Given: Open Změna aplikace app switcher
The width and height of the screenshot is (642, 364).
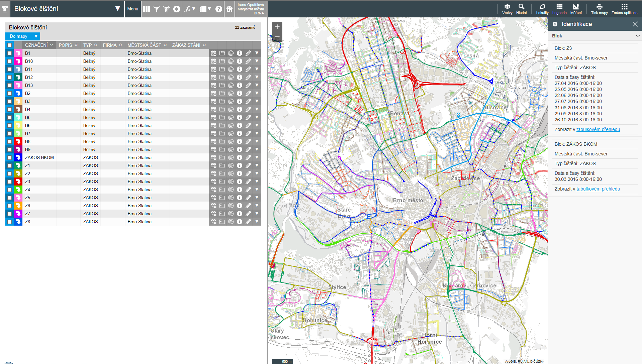Looking at the screenshot, I should [624, 9].
